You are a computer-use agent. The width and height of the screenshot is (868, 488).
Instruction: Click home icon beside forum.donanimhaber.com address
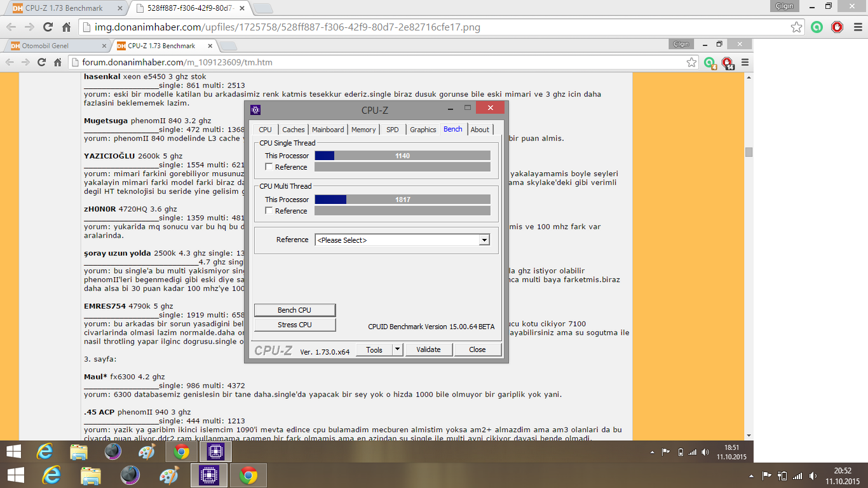click(58, 62)
